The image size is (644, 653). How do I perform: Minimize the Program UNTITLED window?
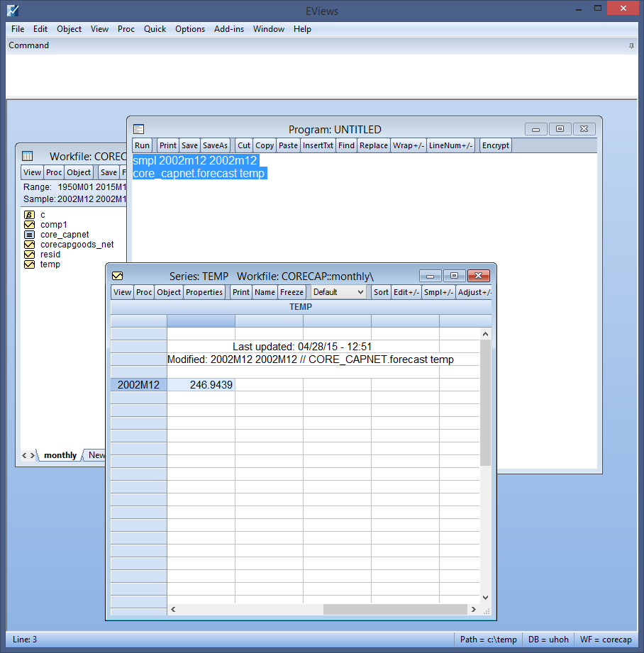pos(535,129)
